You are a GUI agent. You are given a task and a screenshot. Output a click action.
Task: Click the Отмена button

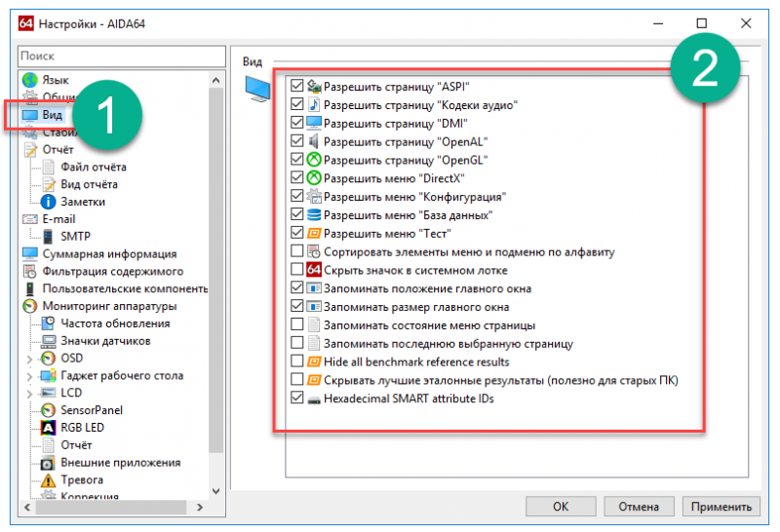point(639,506)
